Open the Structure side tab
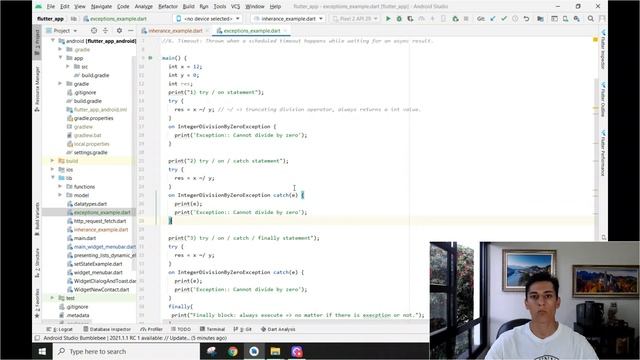This screenshot has width=640, height=360. tap(37, 263)
